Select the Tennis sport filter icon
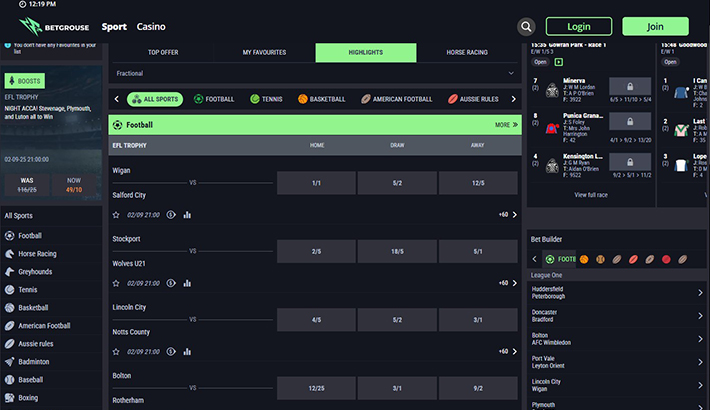The height and width of the screenshot is (410, 710). tap(255, 99)
